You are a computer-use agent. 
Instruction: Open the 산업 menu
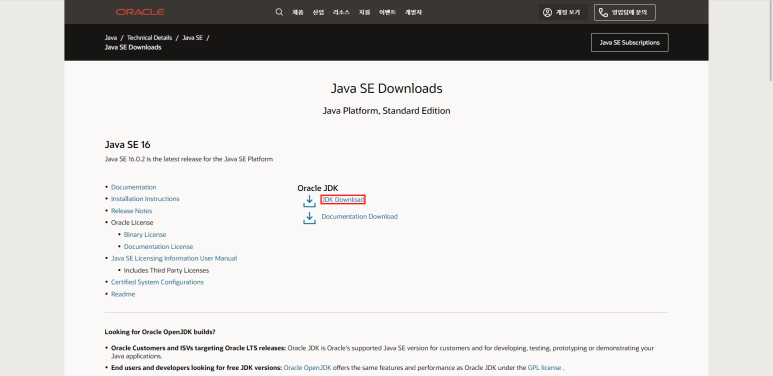click(318, 12)
